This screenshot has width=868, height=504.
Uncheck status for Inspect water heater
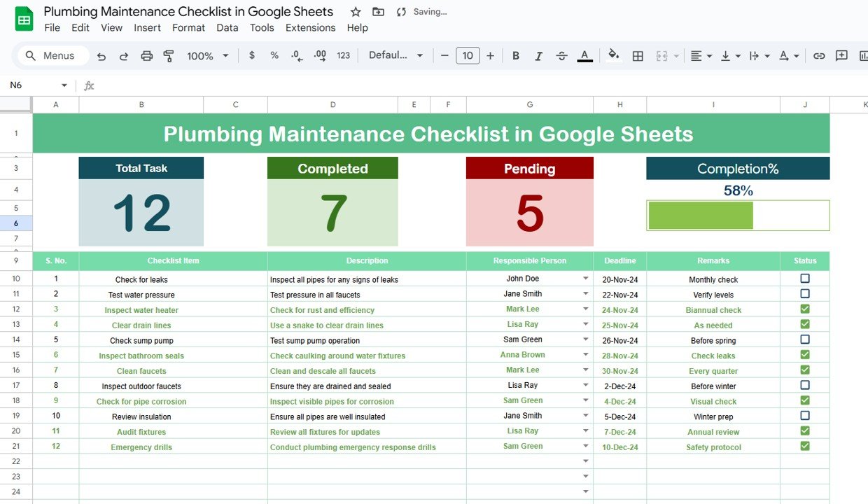(x=805, y=309)
